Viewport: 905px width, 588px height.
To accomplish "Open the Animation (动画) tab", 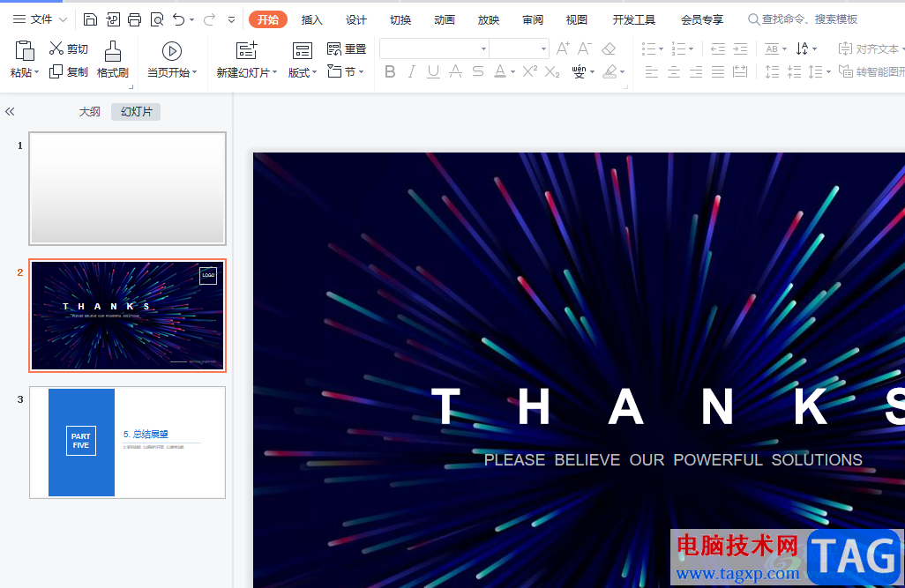I will pos(445,19).
